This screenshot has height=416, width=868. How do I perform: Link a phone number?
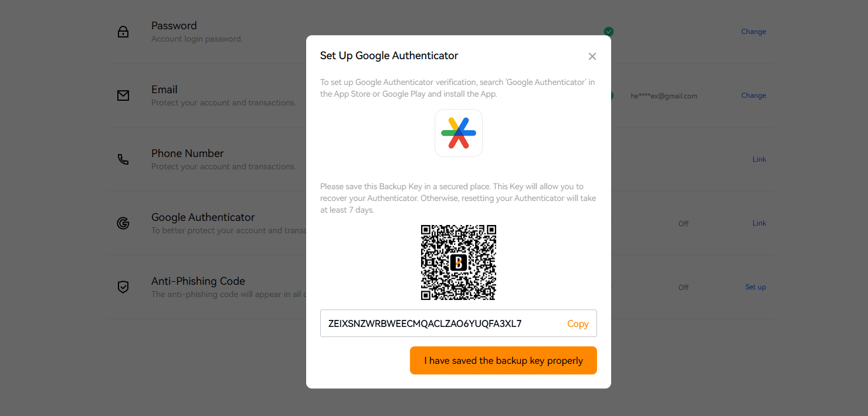pyautogui.click(x=759, y=159)
